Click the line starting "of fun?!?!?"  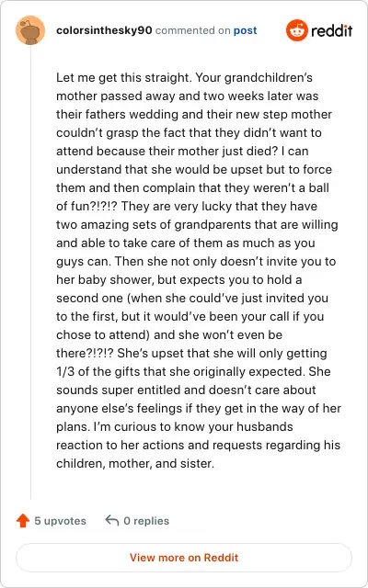(187, 206)
